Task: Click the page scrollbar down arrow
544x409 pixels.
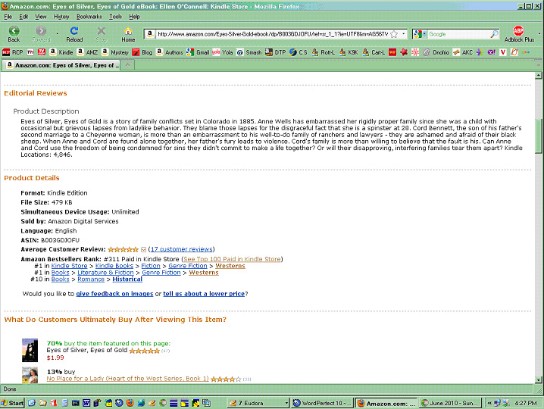Action: (538, 380)
